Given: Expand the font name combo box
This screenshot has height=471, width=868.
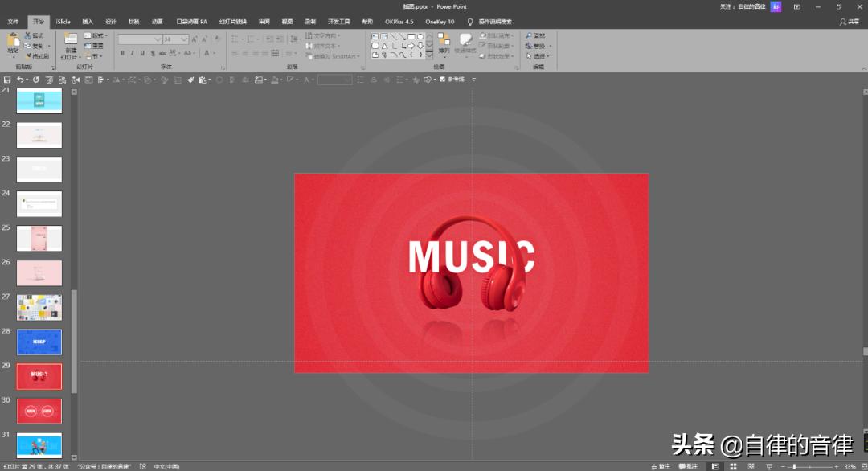Looking at the screenshot, I should 158,39.
